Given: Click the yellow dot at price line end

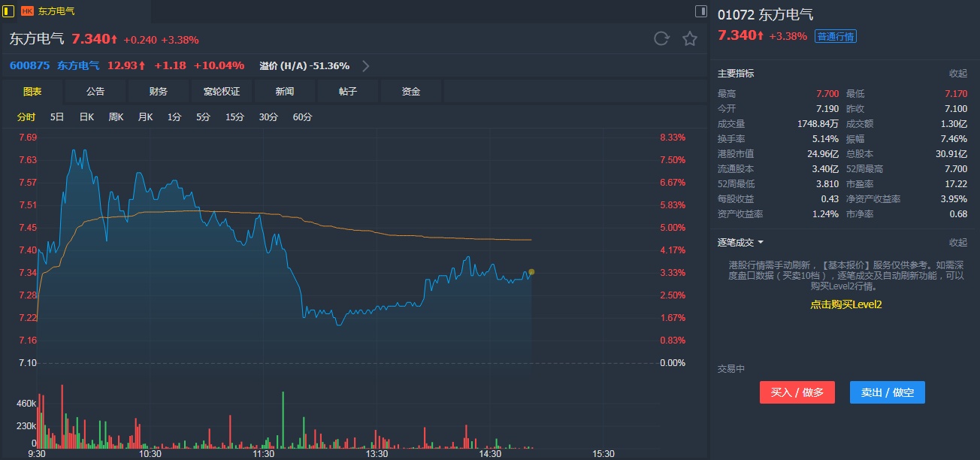Looking at the screenshot, I should [x=531, y=272].
